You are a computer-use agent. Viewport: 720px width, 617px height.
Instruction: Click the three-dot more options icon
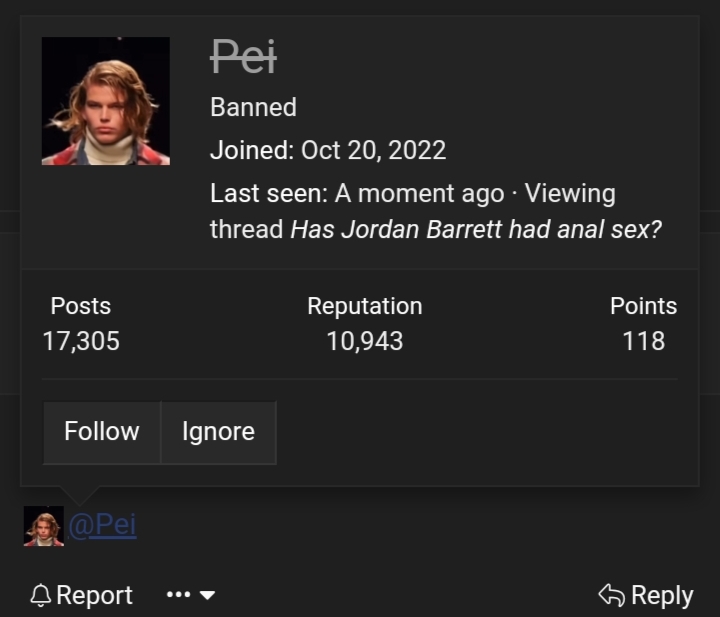(178, 596)
